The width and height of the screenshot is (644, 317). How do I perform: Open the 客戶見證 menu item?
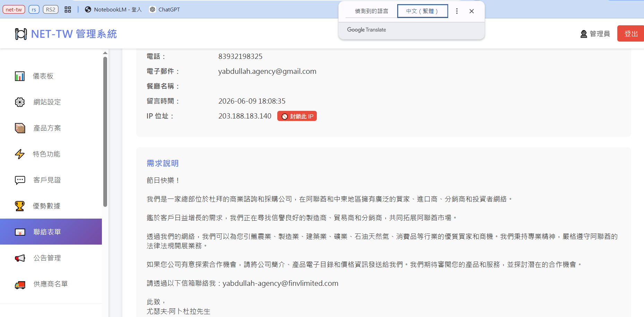pyautogui.click(x=51, y=180)
